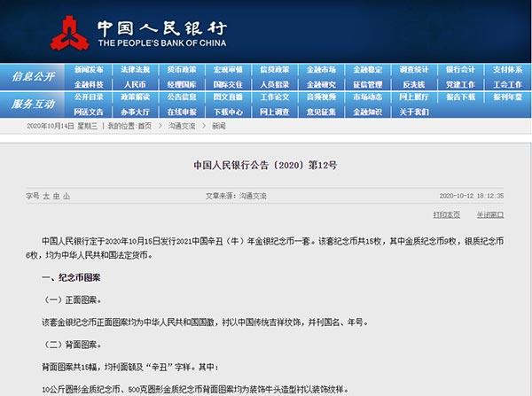The height and width of the screenshot is (396, 532).
Task: Go to 首页 in the breadcrumb
Action: click(145, 126)
